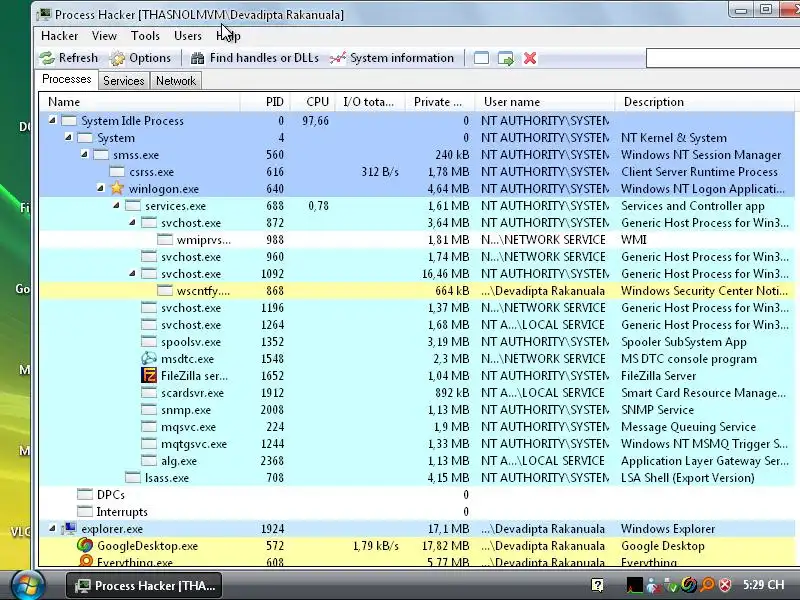Screen dimensions: 800x600
Task: Click the spoolsv.exe process icon
Action: 148,342
